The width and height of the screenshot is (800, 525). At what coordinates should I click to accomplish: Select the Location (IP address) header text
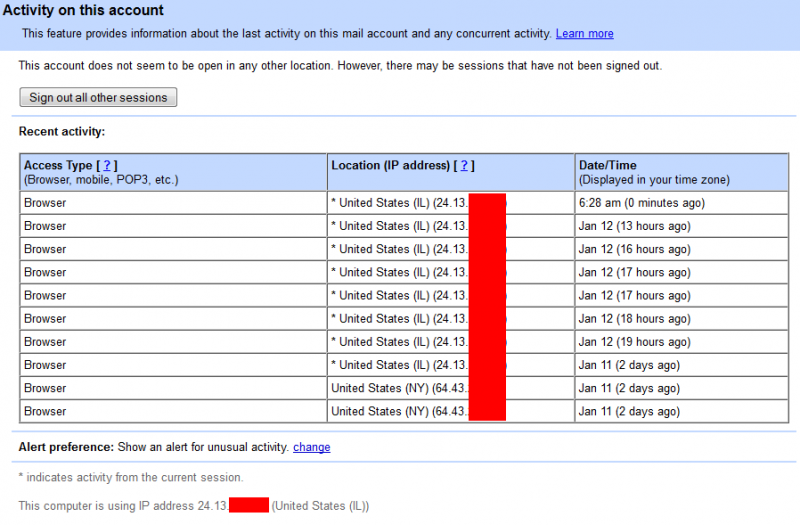[x=390, y=165]
